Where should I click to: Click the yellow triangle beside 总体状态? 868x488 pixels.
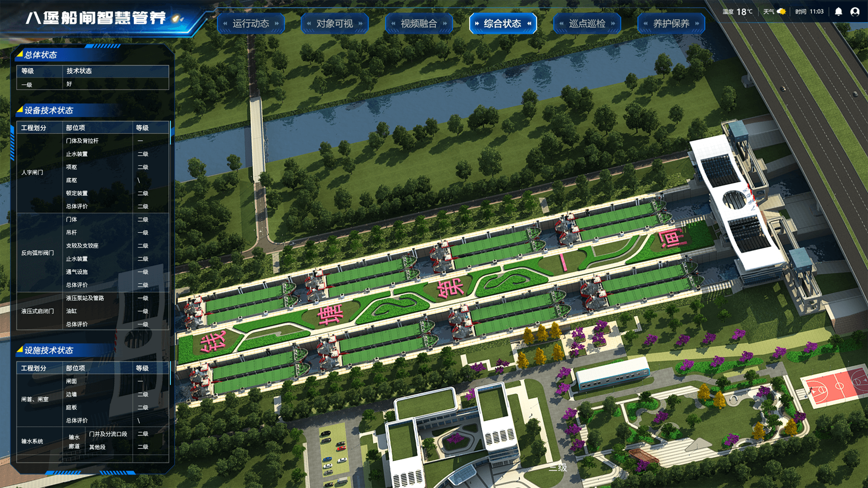pyautogui.click(x=20, y=54)
